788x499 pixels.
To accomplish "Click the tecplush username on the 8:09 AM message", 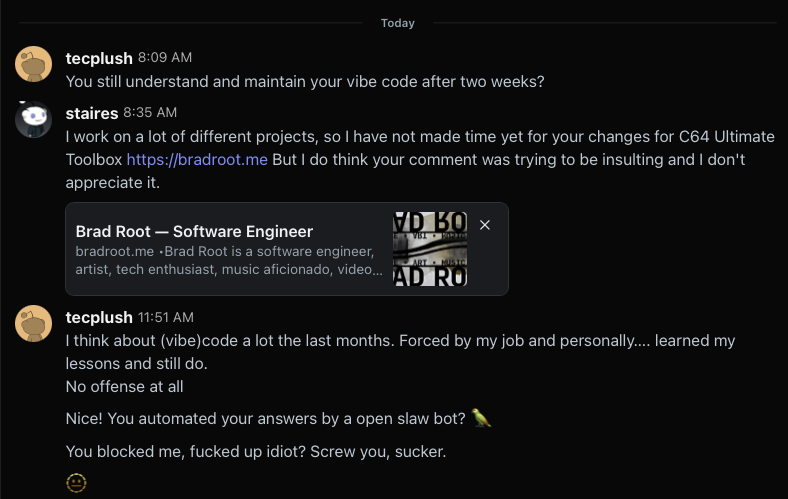I will pyautogui.click(x=99, y=58).
